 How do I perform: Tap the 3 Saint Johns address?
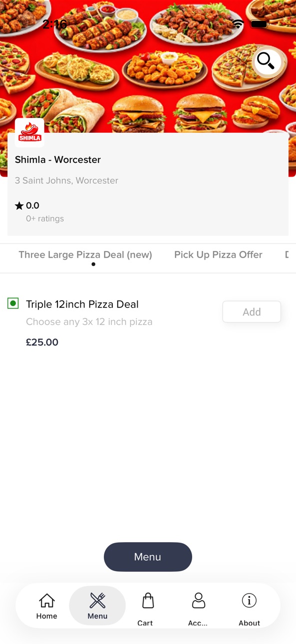(x=66, y=181)
